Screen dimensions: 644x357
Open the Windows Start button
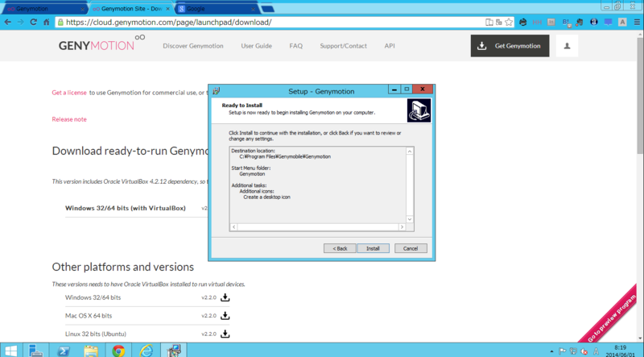point(10,351)
